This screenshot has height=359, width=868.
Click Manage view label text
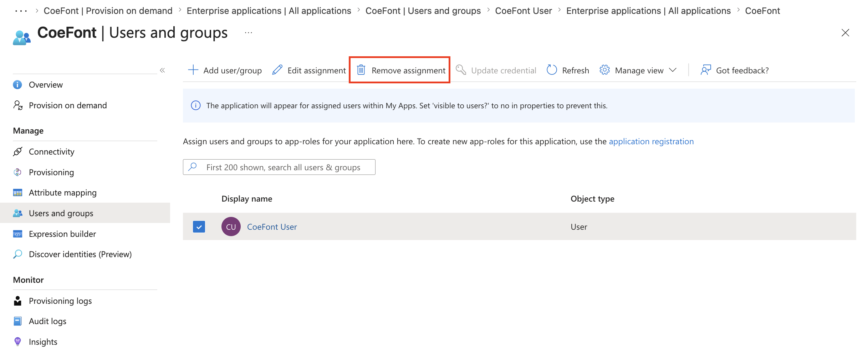click(x=639, y=71)
